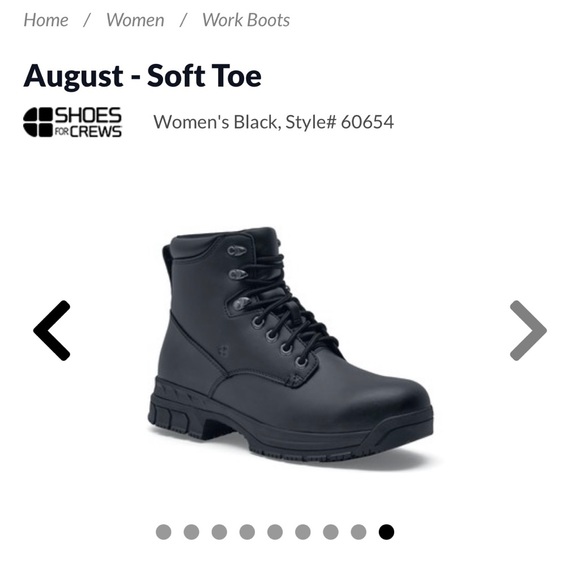The image size is (580, 580).
Task: Select the fifth carousel dot
Action: 275,532
